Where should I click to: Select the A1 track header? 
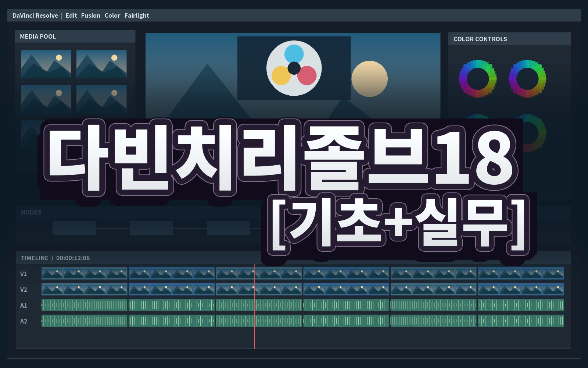point(24,305)
